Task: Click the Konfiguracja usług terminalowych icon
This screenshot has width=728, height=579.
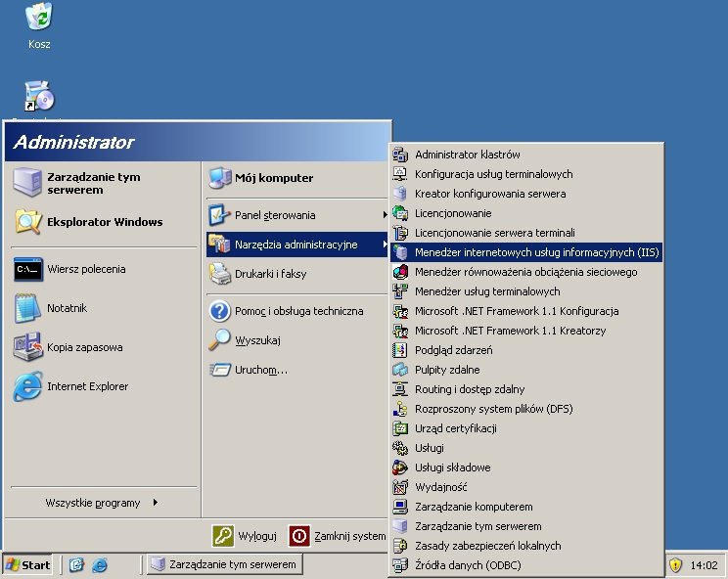Action: 400,174
